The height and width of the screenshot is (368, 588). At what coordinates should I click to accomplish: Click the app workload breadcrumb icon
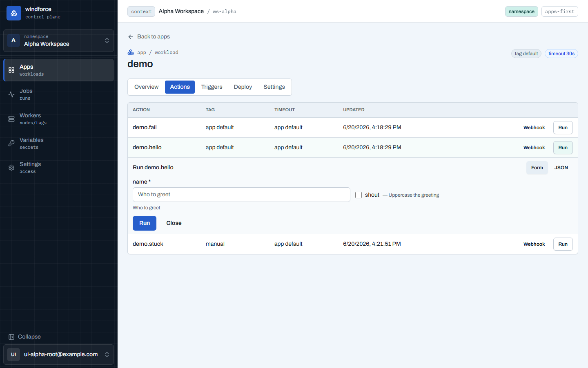click(x=131, y=52)
